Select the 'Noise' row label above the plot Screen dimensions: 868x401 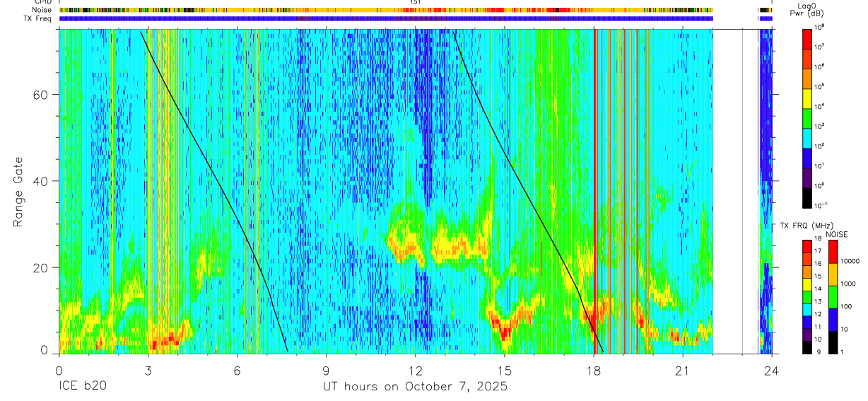42,10
